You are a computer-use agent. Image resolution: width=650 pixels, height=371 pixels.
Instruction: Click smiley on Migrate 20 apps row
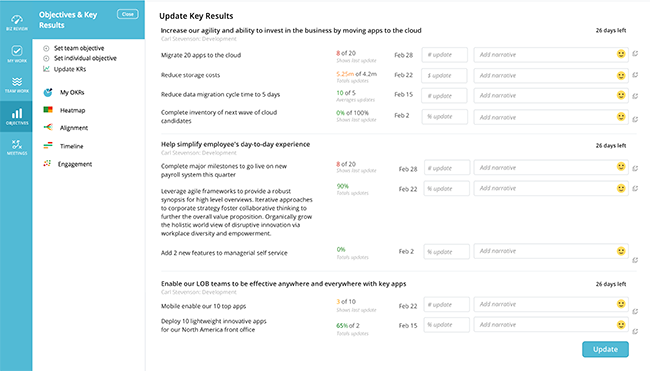[621, 54]
